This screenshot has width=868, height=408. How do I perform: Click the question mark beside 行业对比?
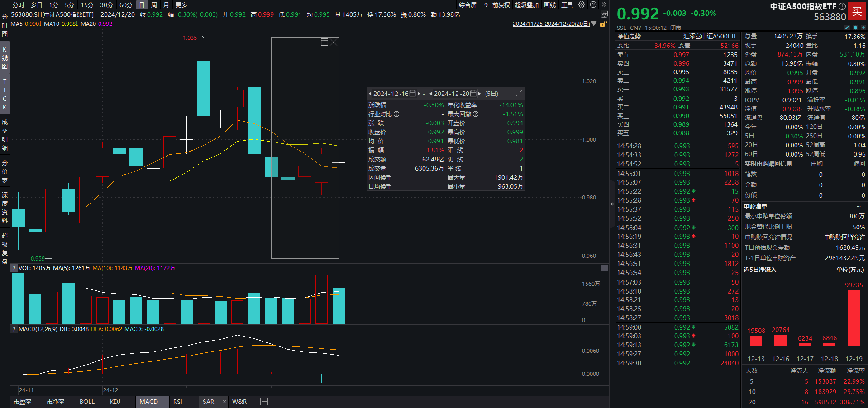(x=397, y=114)
